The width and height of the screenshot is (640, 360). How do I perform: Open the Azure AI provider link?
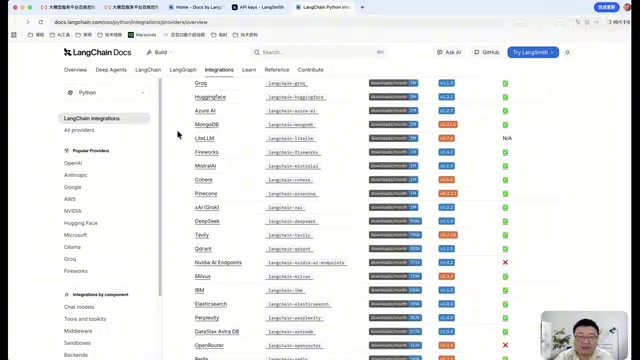[x=205, y=111]
